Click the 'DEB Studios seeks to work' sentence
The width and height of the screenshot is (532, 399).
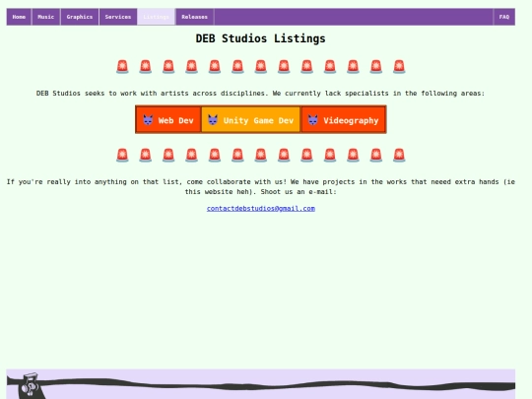pos(260,94)
